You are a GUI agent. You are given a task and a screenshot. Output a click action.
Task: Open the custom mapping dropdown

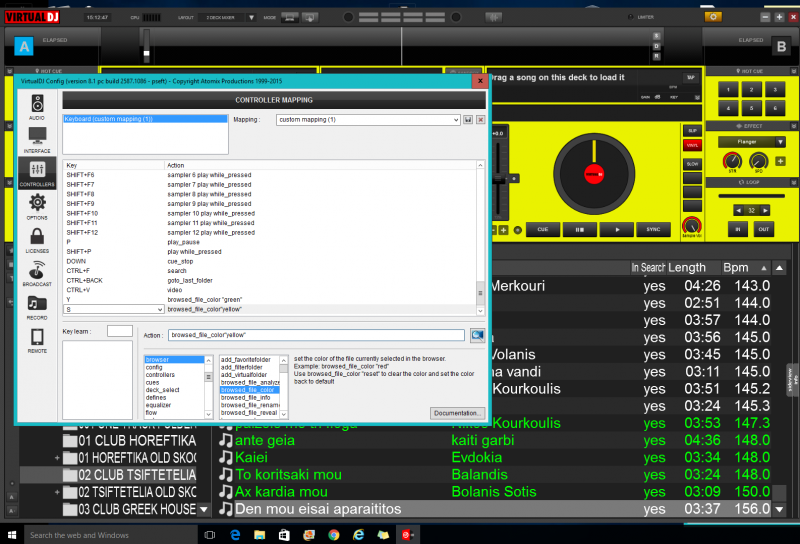368,120
